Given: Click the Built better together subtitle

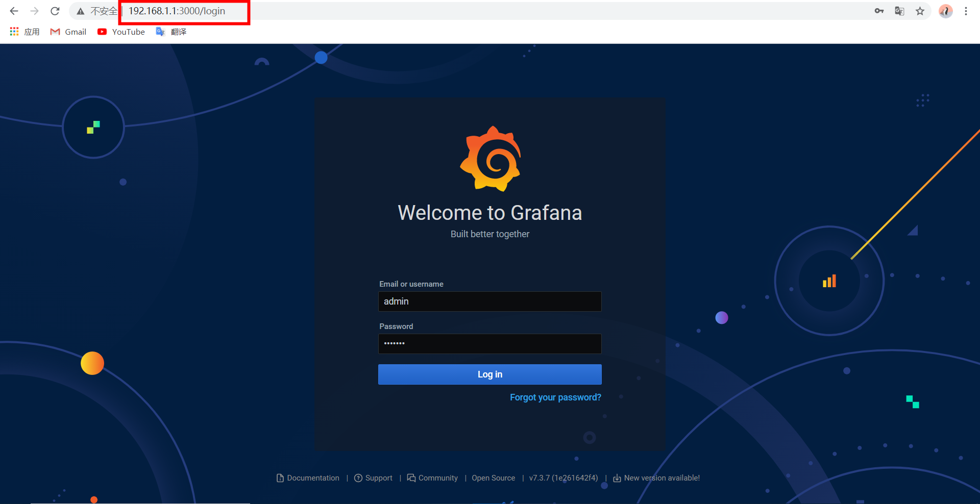Looking at the screenshot, I should pos(490,234).
